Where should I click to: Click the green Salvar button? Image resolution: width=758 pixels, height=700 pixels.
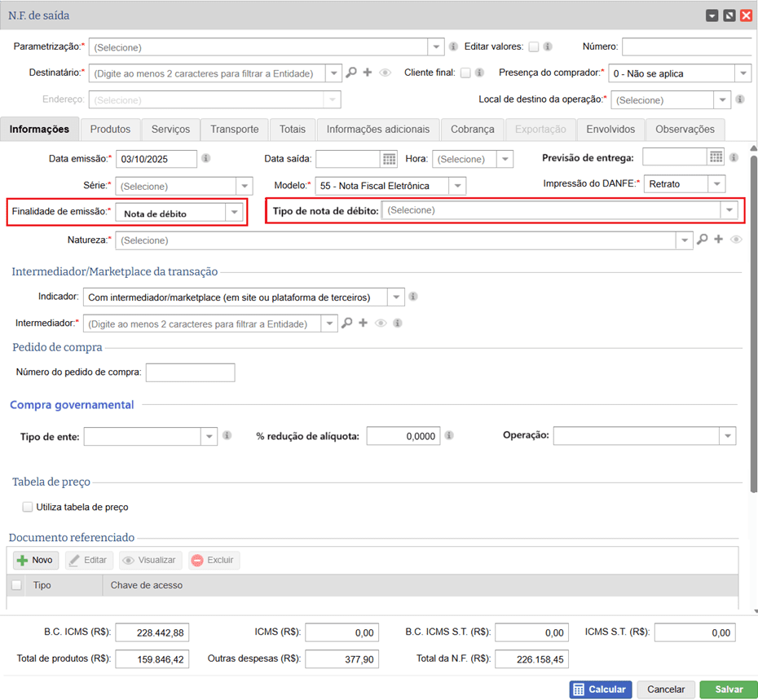pos(729,689)
